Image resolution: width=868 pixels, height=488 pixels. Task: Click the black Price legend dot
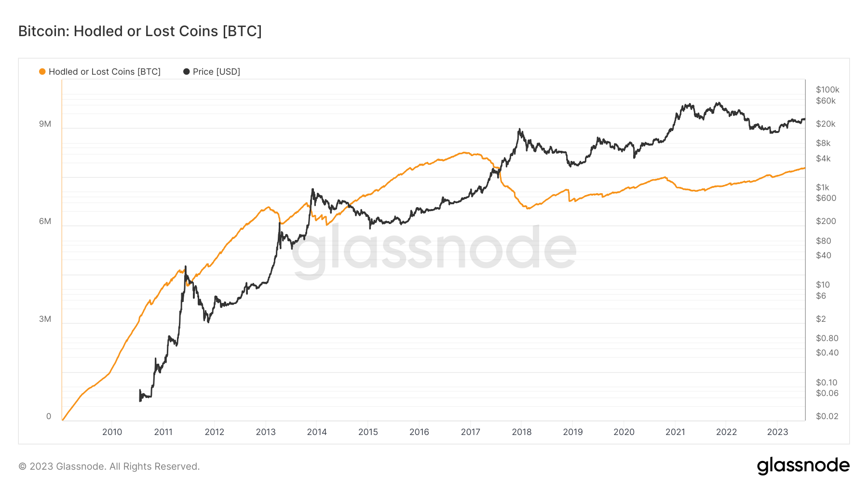(186, 72)
